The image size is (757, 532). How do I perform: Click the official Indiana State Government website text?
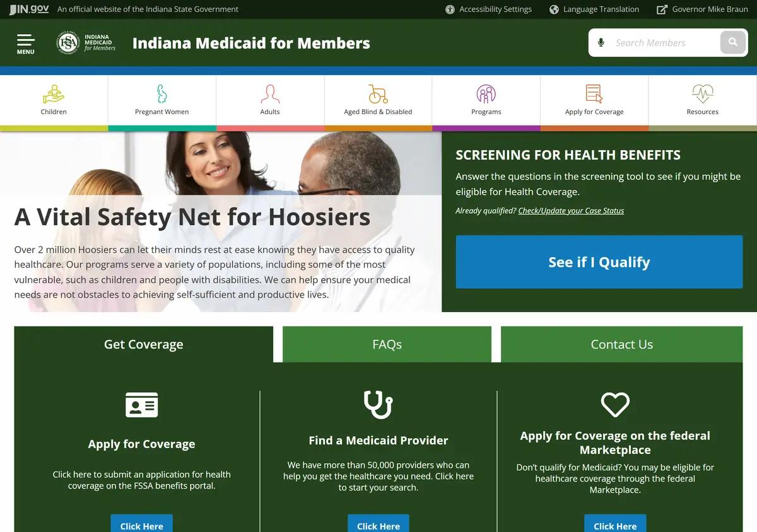148,9
